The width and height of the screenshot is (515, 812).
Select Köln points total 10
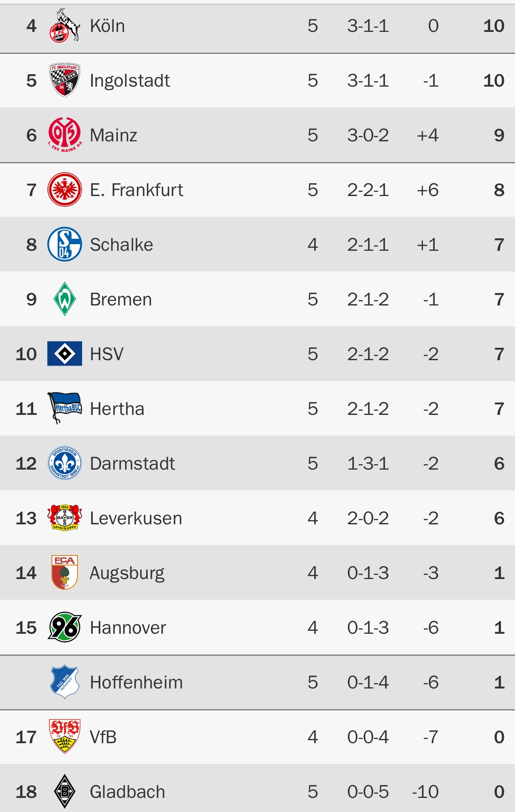pos(493,26)
